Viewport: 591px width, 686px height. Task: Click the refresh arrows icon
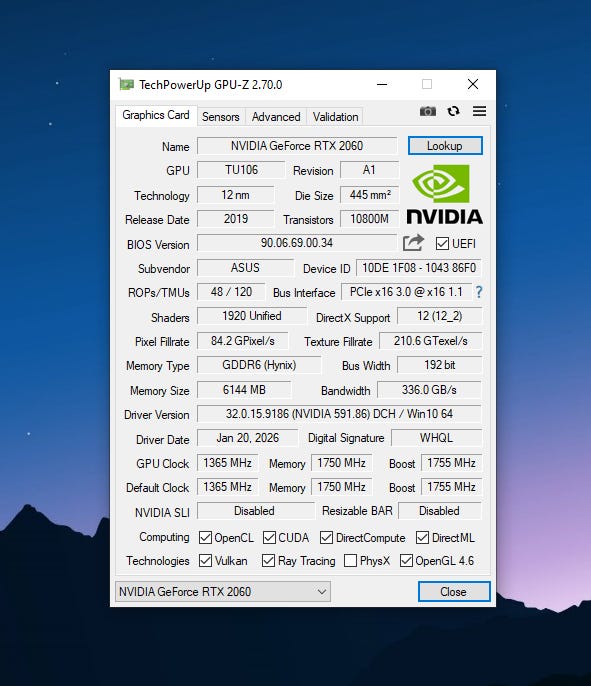[x=453, y=111]
